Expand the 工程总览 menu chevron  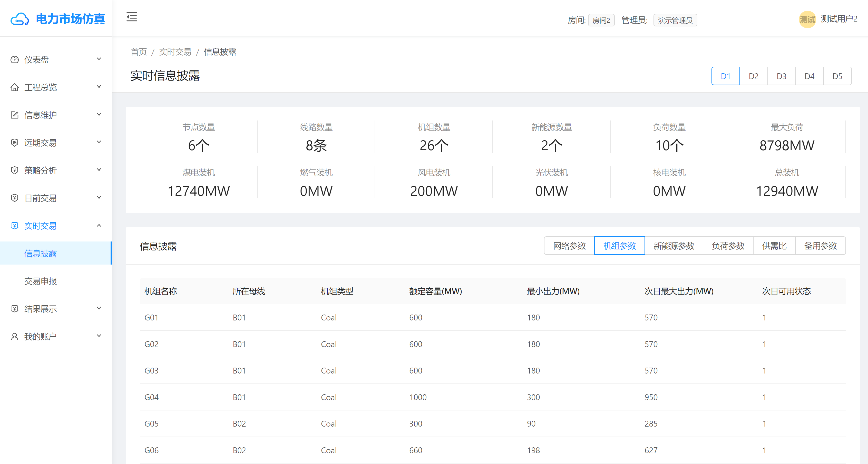tap(99, 87)
